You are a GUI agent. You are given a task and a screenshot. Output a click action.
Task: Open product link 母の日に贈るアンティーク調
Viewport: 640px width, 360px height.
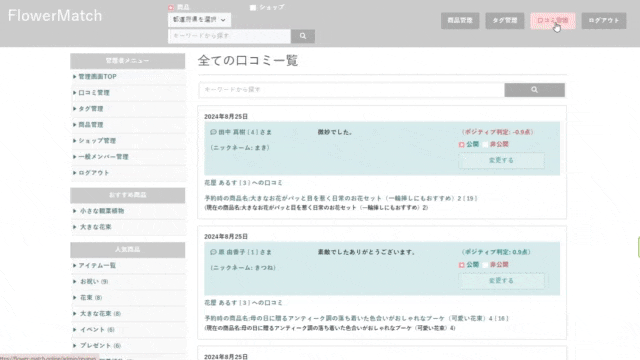pyautogui.click(x=356, y=318)
